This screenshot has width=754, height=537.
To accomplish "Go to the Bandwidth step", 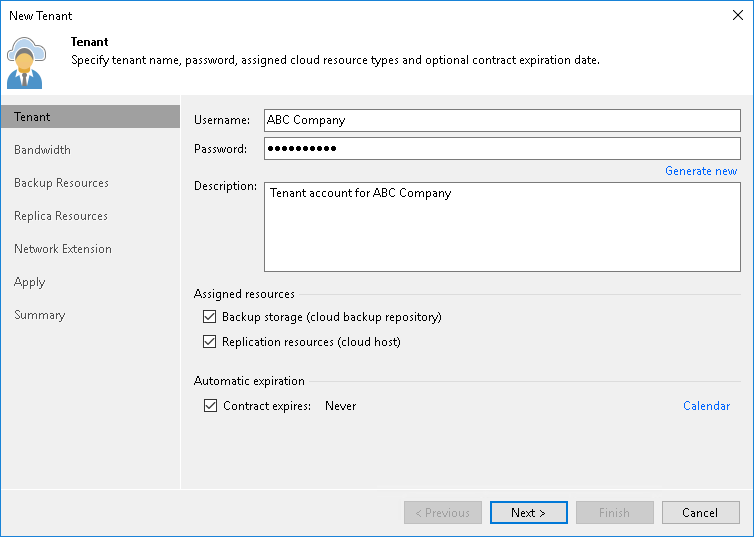I will (x=42, y=150).
